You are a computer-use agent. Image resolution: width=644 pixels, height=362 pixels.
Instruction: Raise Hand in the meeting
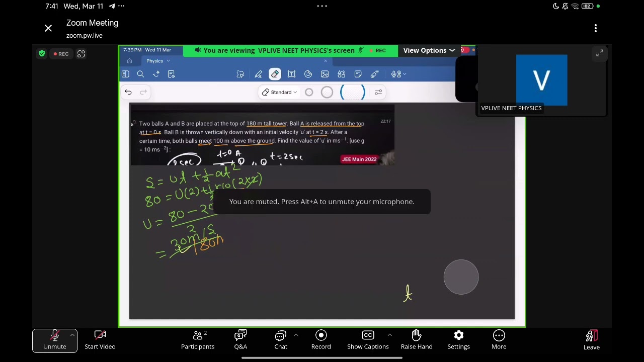pos(417,340)
